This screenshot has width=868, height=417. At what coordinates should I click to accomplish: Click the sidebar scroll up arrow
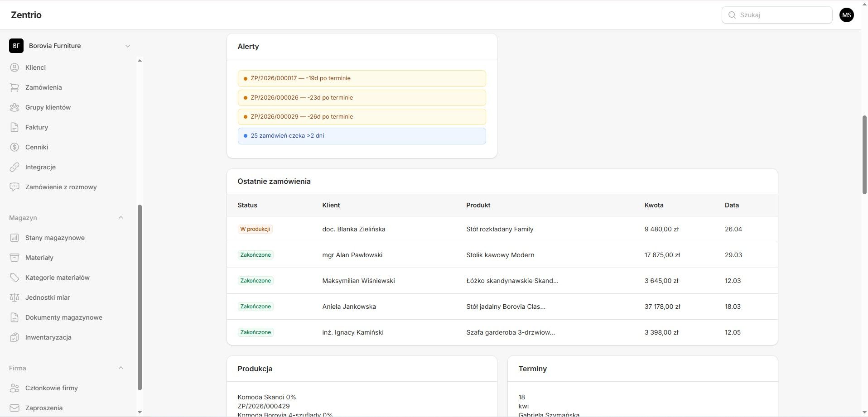click(140, 61)
